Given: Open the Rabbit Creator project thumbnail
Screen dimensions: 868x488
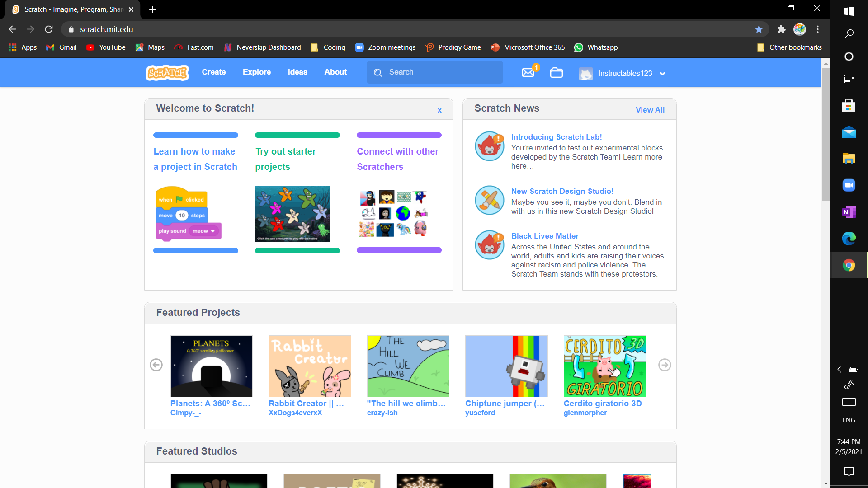Looking at the screenshot, I should (x=310, y=366).
